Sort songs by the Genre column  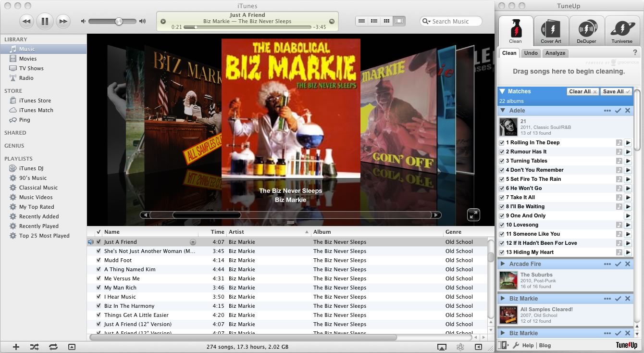pos(465,232)
